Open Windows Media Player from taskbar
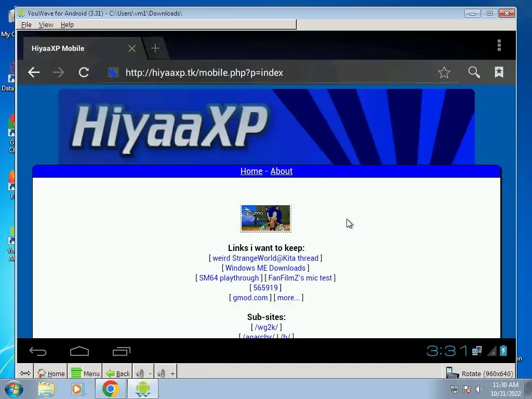Viewport: 532px width, 399px height. point(77,389)
